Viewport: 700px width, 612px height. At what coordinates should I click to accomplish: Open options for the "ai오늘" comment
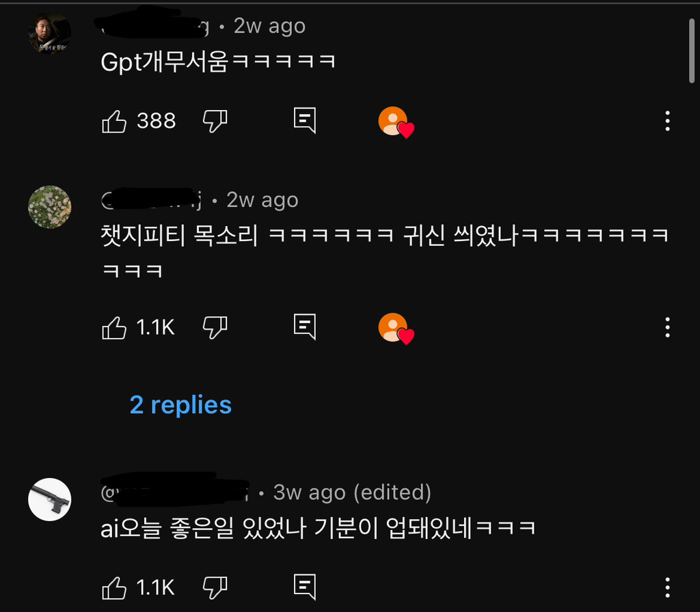click(667, 586)
